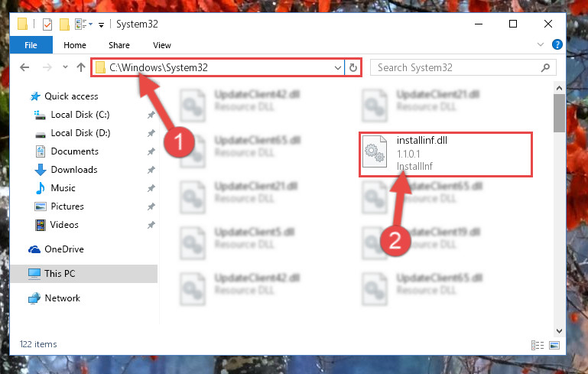Open the Customize Quick Access Toolbar dropdown

pyautogui.click(x=101, y=25)
